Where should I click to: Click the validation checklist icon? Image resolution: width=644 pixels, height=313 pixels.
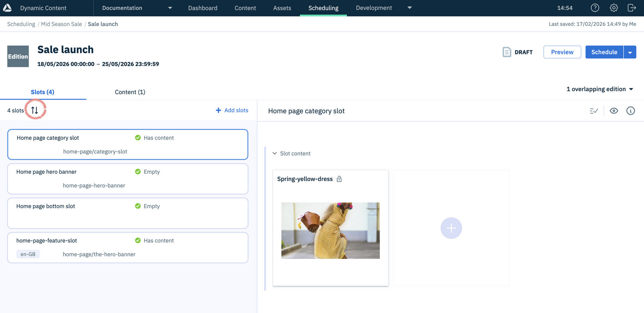594,111
